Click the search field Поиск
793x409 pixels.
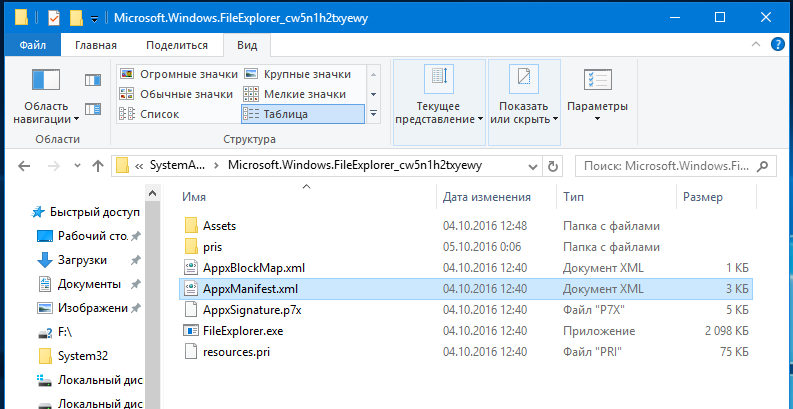click(676, 166)
